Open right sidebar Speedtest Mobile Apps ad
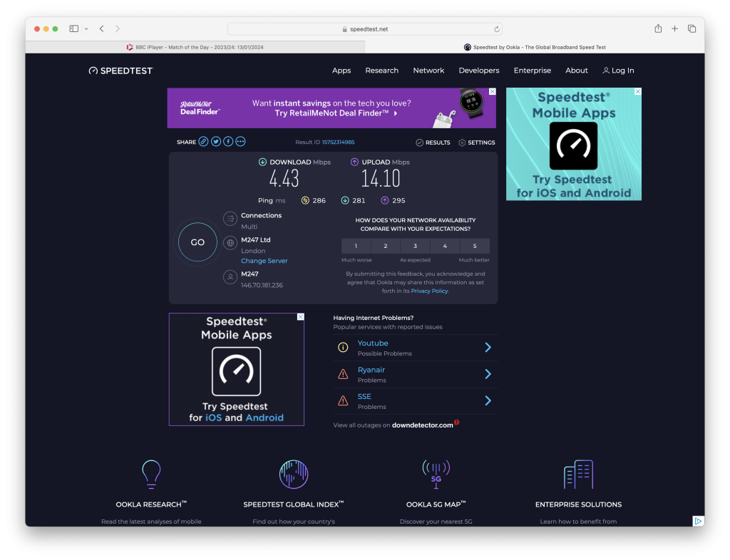The width and height of the screenshot is (730, 560). [x=574, y=144]
